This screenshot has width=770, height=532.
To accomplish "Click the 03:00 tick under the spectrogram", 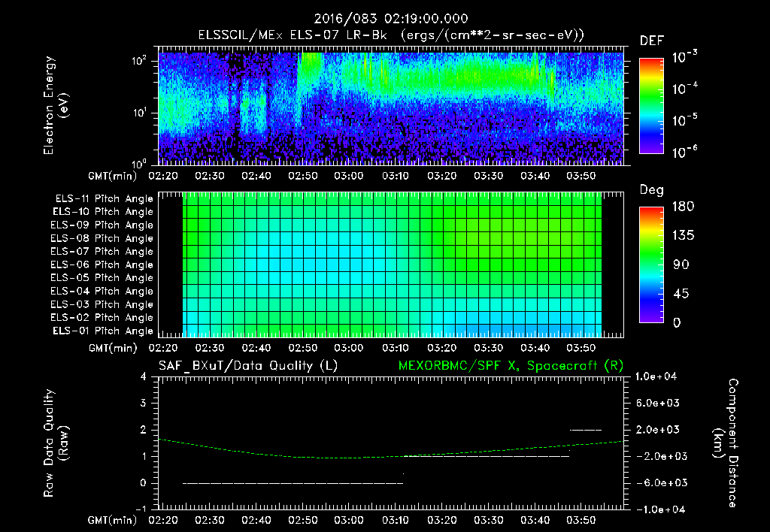I will click(349, 176).
